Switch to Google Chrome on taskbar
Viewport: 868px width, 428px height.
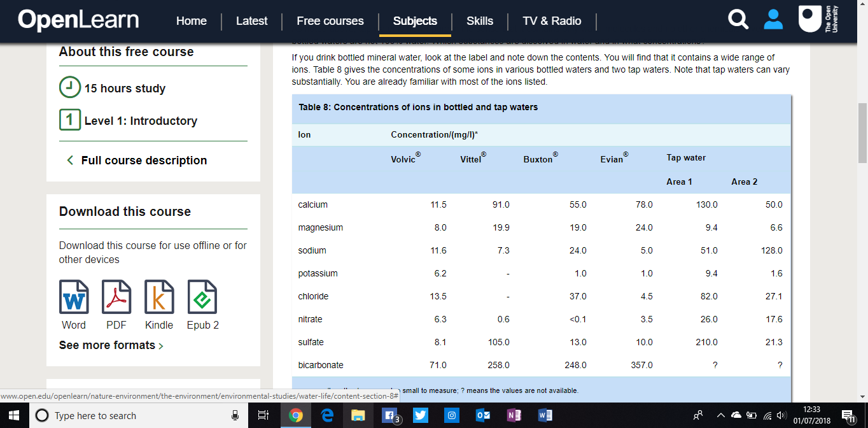295,415
